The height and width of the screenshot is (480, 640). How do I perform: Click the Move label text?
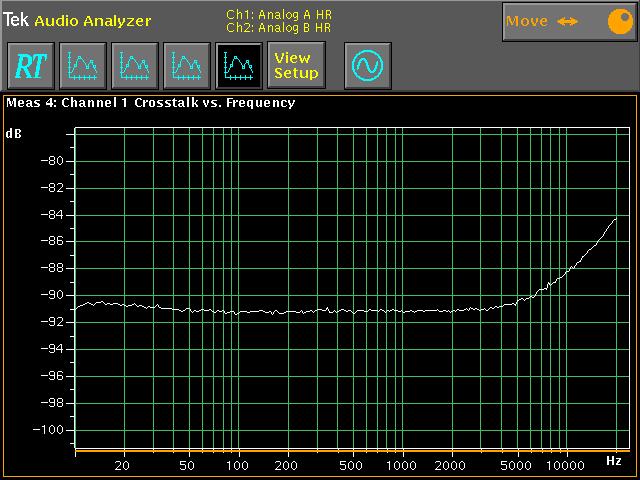(x=527, y=21)
